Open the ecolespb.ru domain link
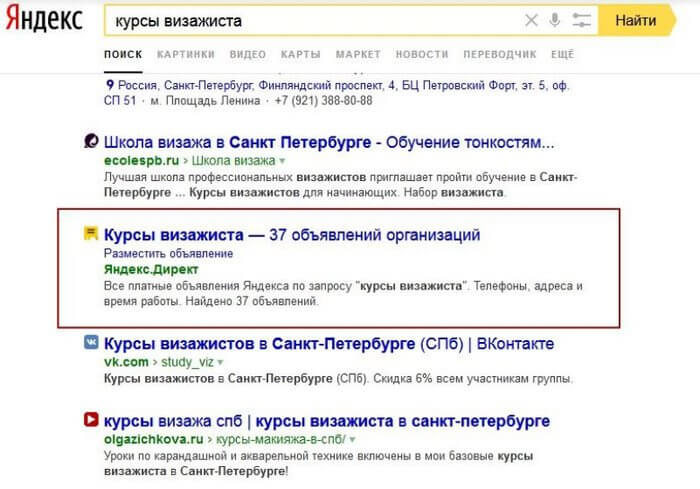This screenshot has width=700, height=489. [142, 160]
